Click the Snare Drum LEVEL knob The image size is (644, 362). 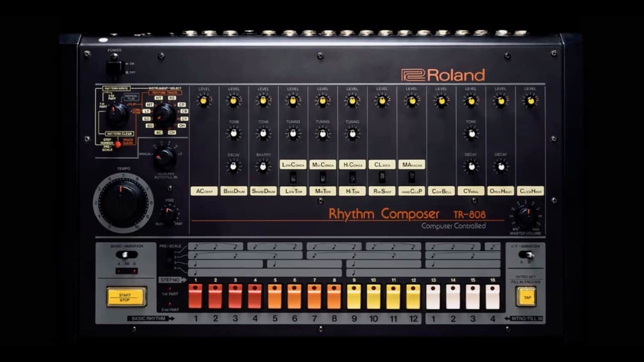pos(263,101)
